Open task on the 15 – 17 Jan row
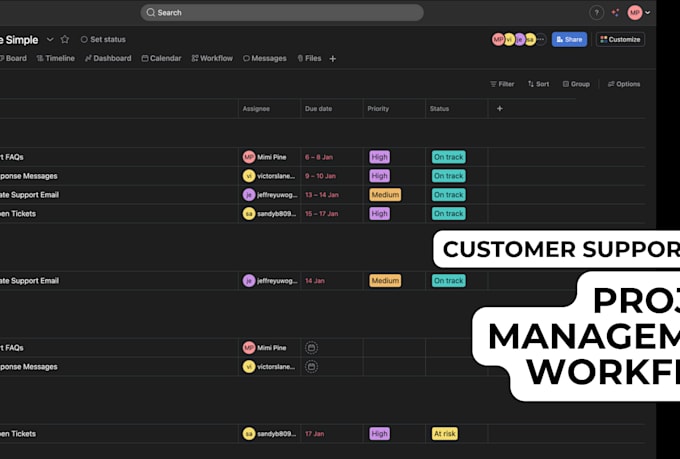 (18, 213)
